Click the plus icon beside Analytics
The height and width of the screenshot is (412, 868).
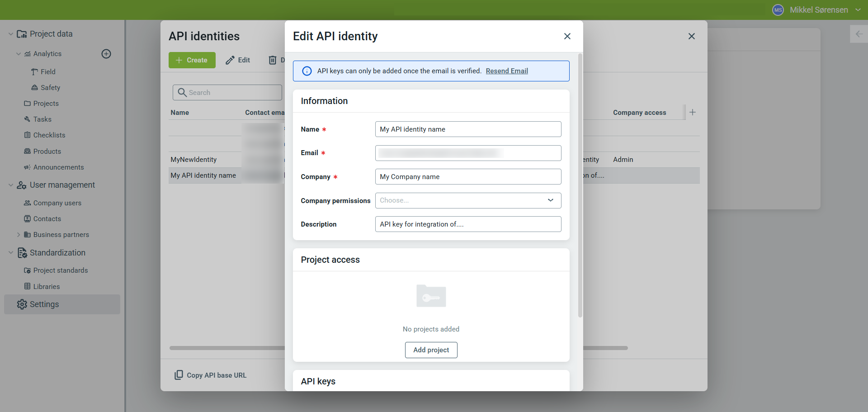pyautogui.click(x=106, y=54)
